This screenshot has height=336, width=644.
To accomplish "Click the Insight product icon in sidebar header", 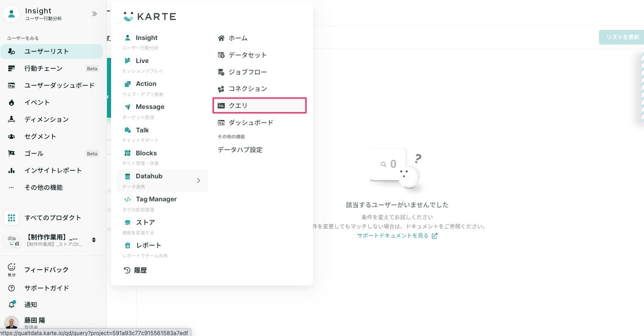I will click(x=11, y=14).
